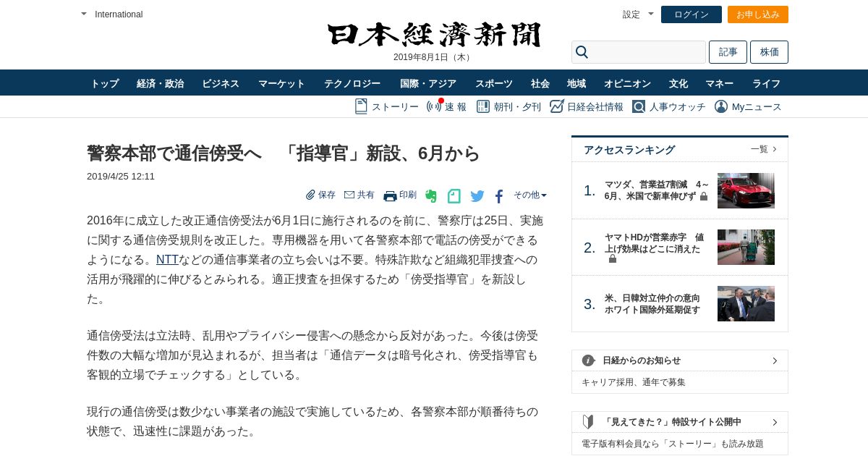
Task: Share article on Twitter
Action: [x=477, y=196]
